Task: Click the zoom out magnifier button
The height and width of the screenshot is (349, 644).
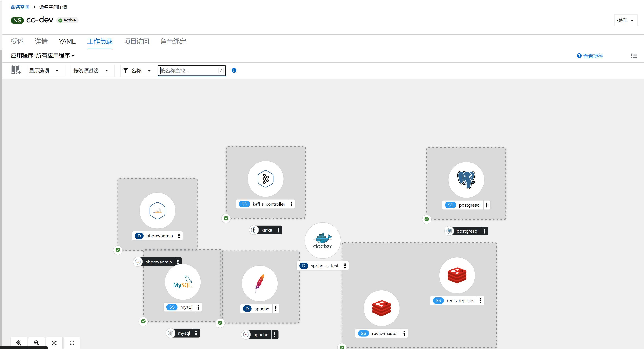Action: pyautogui.click(x=37, y=343)
